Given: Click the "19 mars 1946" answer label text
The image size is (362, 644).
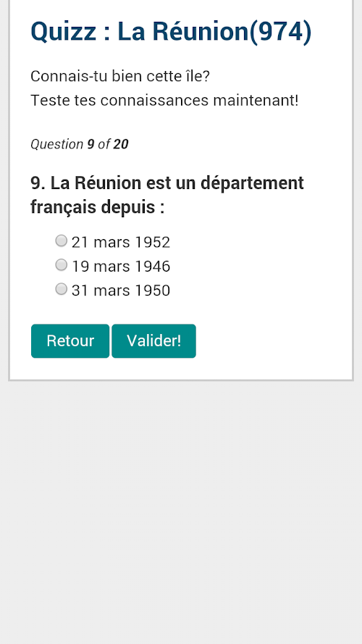Looking at the screenshot, I should [121, 267].
